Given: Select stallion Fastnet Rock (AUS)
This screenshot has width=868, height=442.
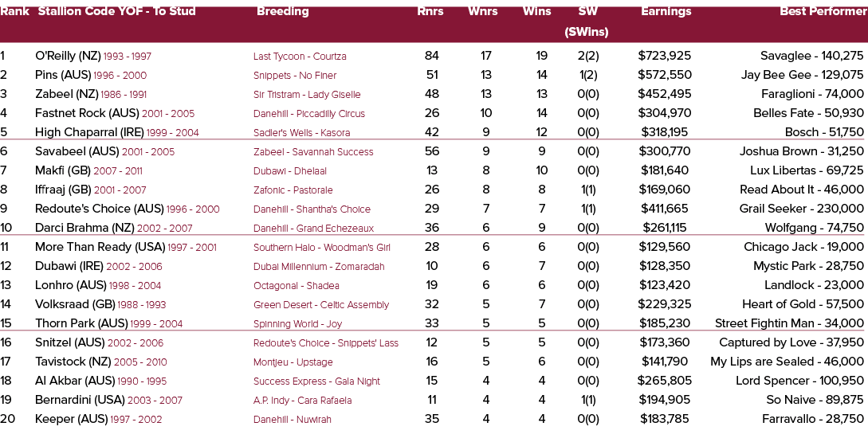Looking at the screenshot, I should 87,113.
